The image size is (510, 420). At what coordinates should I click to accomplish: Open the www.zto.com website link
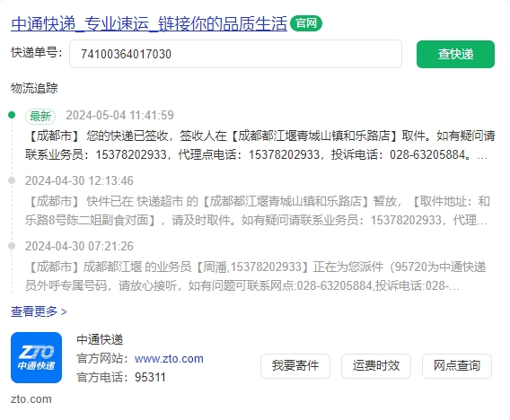coord(169,359)
